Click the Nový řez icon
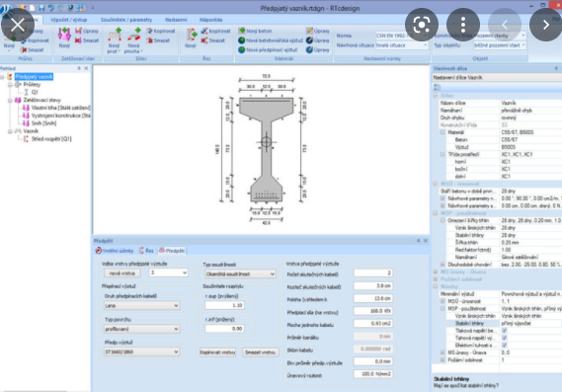This screenshot has height=392, width=562. tap(192, 36)
